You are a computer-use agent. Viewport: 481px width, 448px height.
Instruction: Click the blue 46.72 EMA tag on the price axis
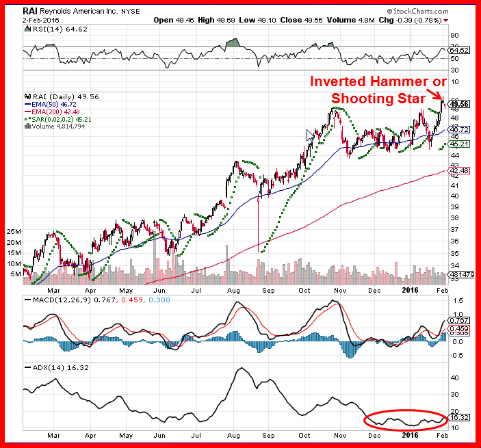pyautogui.click(x=459, y=130)
